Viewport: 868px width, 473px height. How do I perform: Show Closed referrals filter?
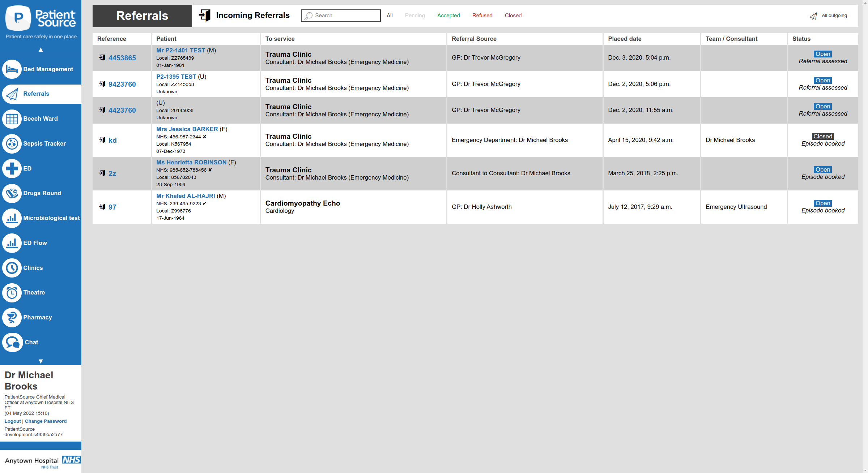[513, 16]
